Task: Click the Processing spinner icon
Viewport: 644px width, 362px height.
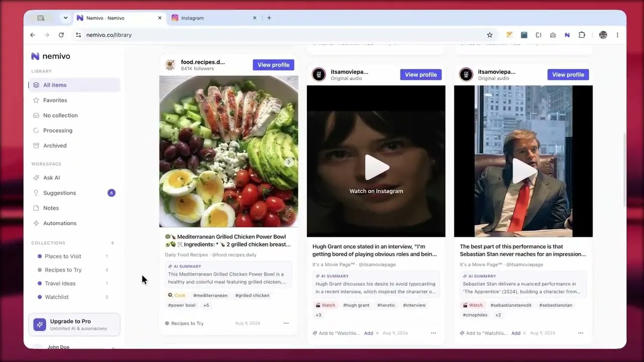Action: (36, 130)
